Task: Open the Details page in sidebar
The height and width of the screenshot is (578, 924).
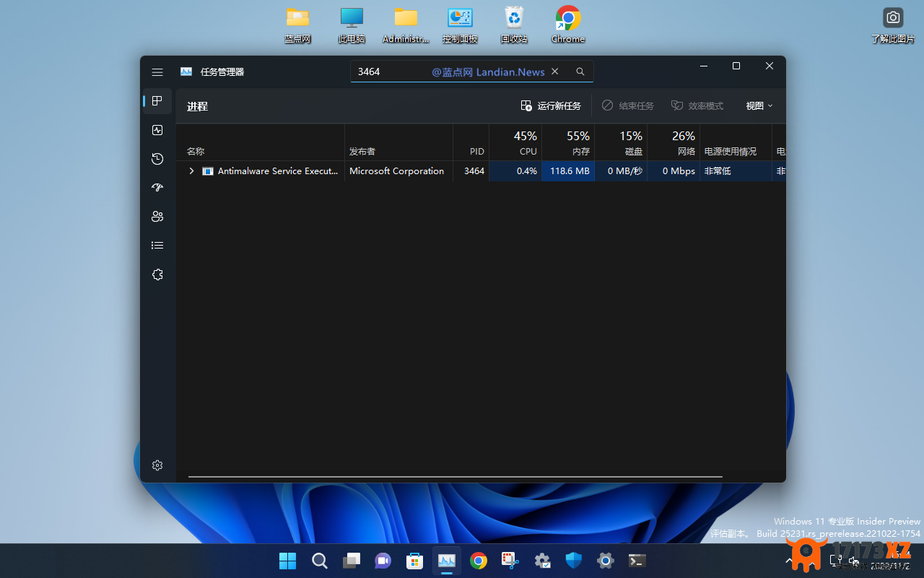Action: tap(157, 246)
